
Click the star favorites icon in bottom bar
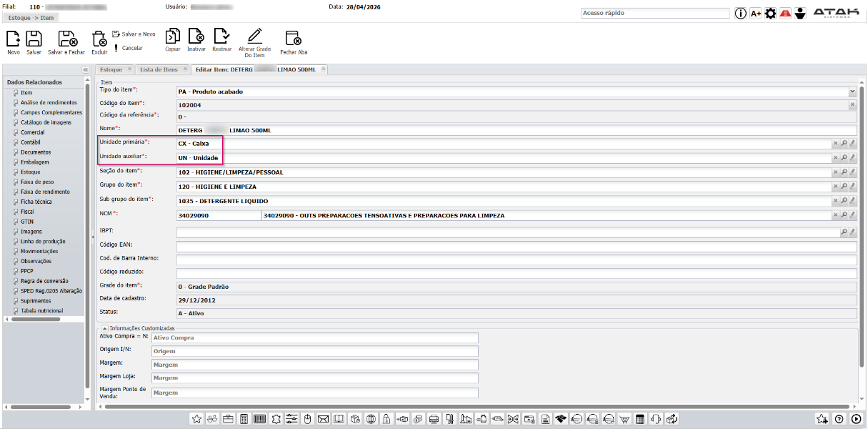pos(196,419)
